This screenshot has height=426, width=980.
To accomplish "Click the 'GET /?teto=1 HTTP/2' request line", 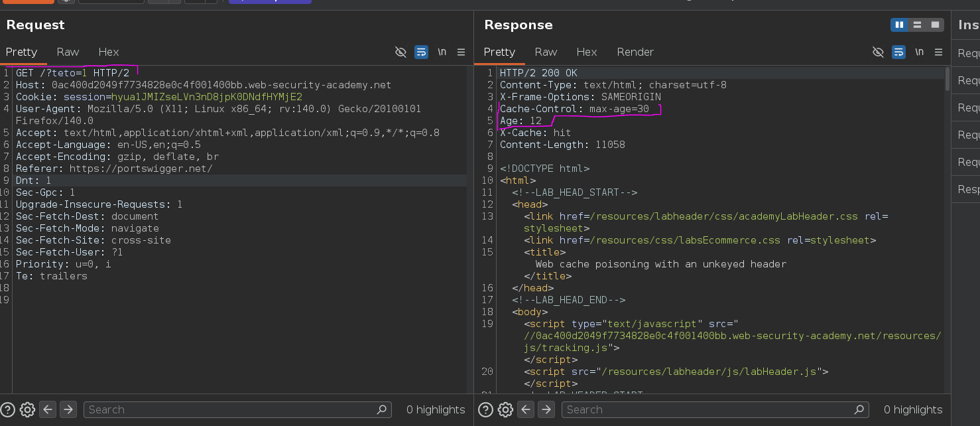I will pos(72,73).
